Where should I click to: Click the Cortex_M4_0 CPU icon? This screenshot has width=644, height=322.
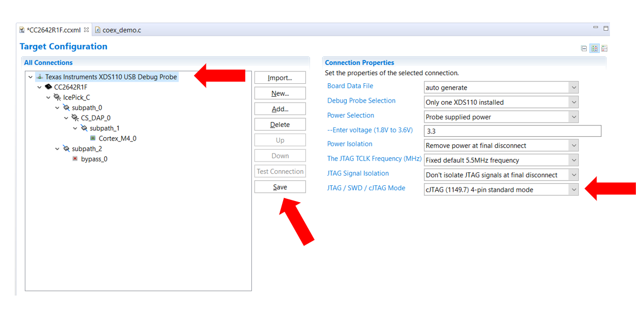93,138
